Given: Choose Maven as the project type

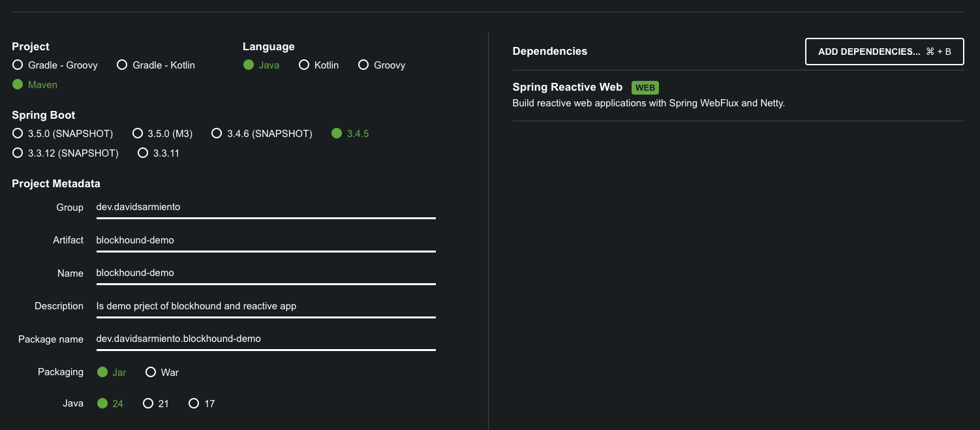Looking at the screenshot, I should 35,85.
